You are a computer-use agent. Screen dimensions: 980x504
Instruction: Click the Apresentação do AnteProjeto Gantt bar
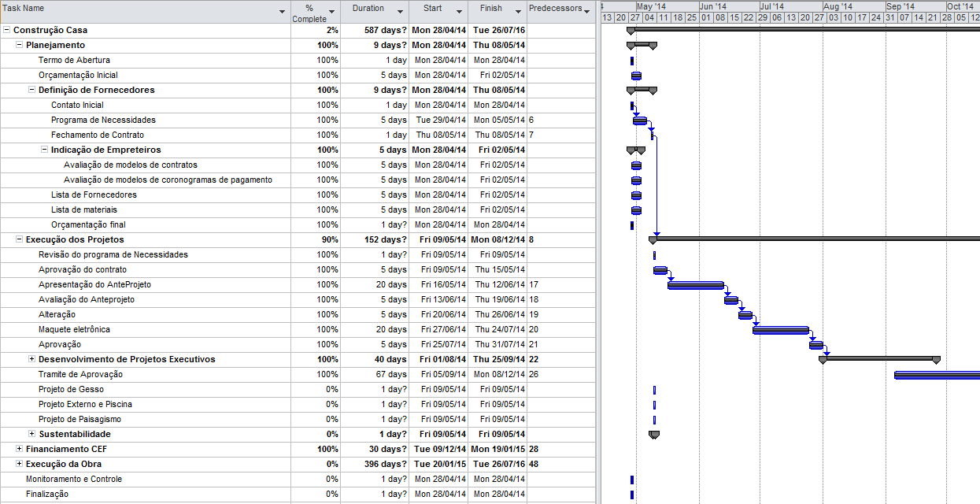[695, 285]
